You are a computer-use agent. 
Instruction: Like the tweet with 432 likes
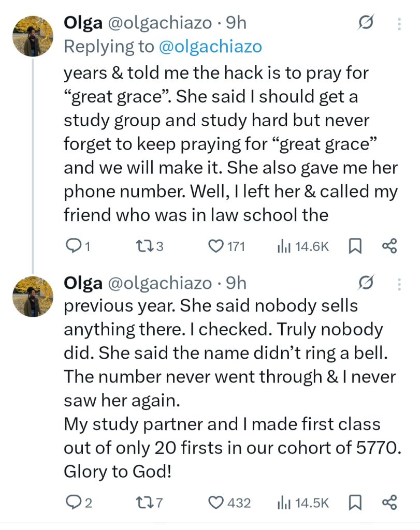pyautogui.click(x=215, y=503)
